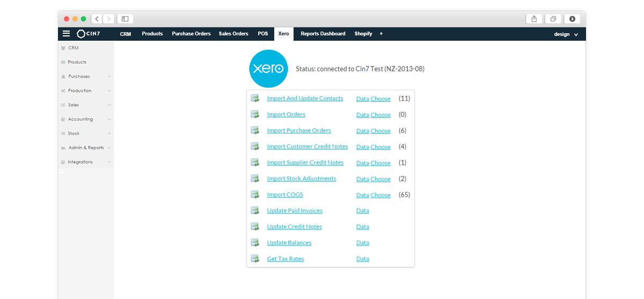Screen dimensions: 644x299
Task: Switch to the Products top tab
Action: 152,34
